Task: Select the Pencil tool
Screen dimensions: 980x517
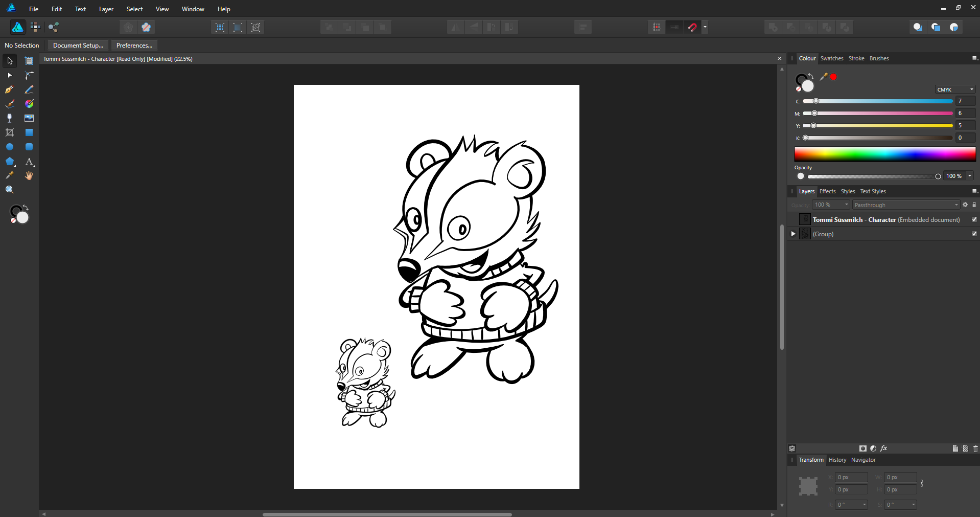Action: (29, 89)
